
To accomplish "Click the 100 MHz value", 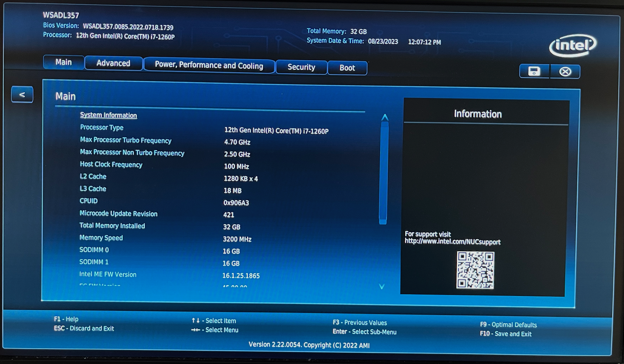I will pos(237,166).
